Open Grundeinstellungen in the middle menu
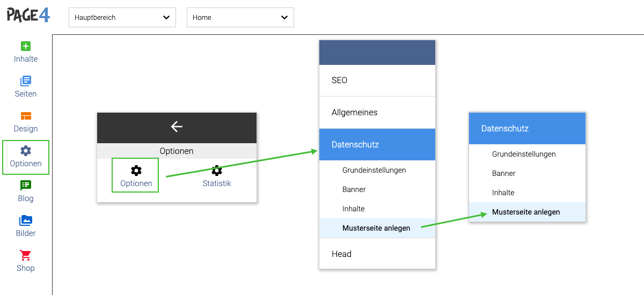The image size is (644, 295). 377,170
